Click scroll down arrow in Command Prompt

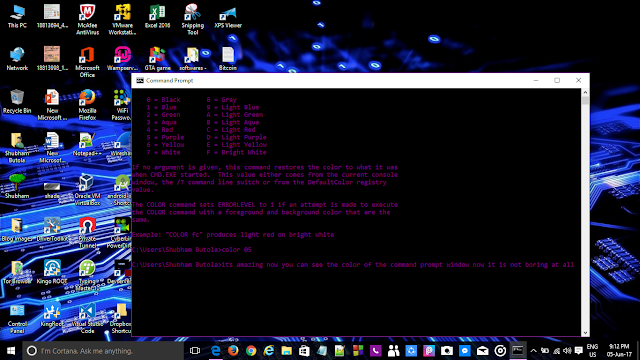pos(585,333)
